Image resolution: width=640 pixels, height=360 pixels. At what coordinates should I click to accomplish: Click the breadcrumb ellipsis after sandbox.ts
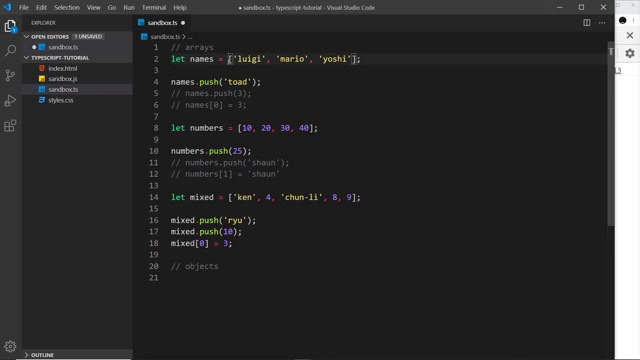(190, 37)
